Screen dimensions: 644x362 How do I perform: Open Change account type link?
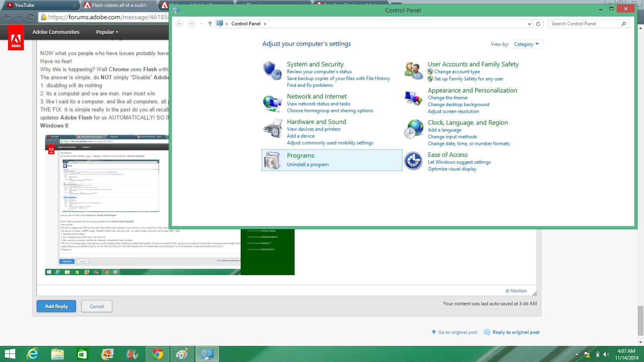pos(457,72)
